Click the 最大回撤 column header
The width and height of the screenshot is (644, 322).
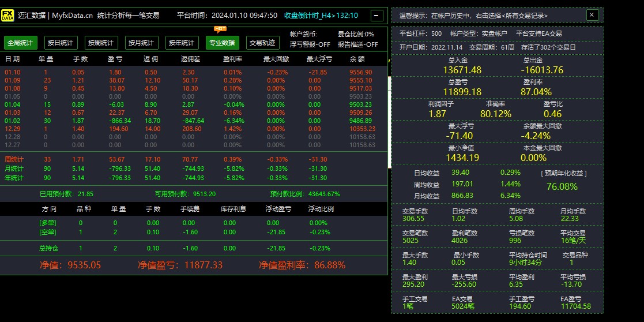pos(276,59)
